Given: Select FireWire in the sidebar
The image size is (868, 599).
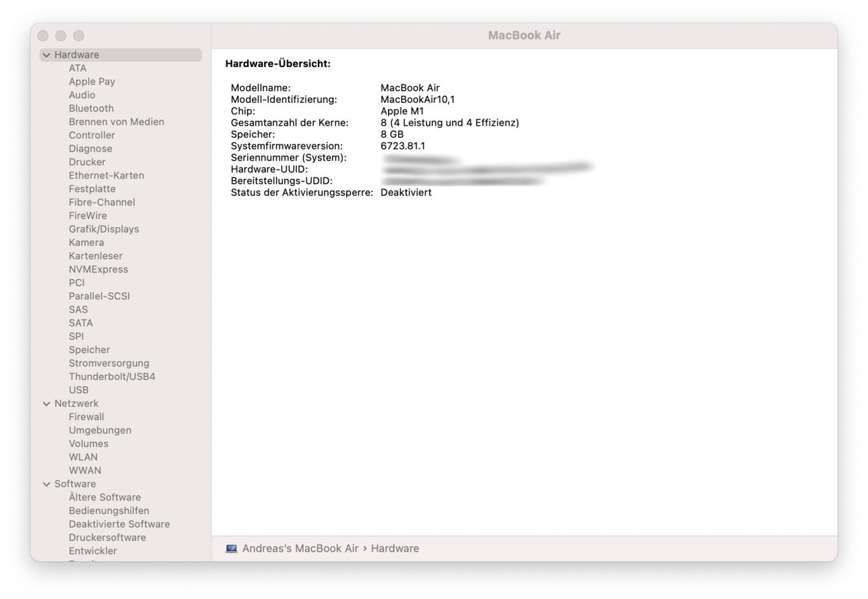Looking at the screenshot, I should (x=88, y=216).
